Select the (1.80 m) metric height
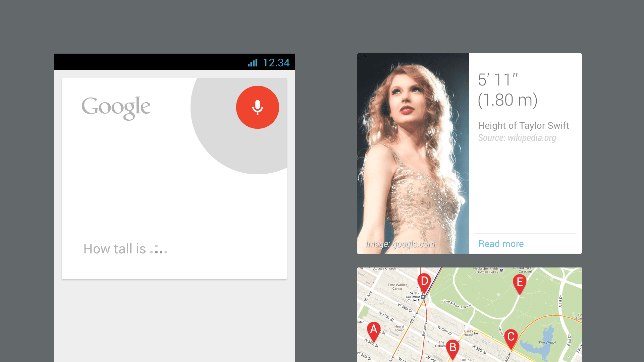This screenshot has width=644, height=362. pos(507,100)
